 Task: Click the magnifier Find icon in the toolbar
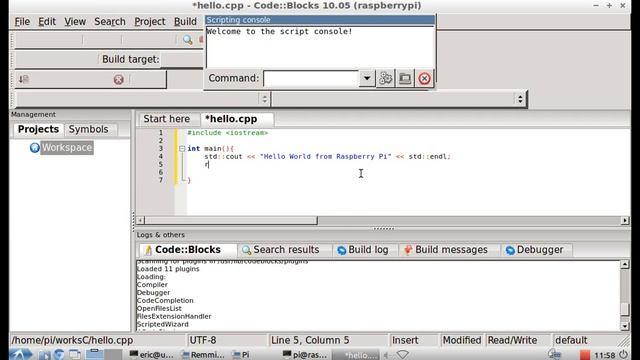pos(187,40)
